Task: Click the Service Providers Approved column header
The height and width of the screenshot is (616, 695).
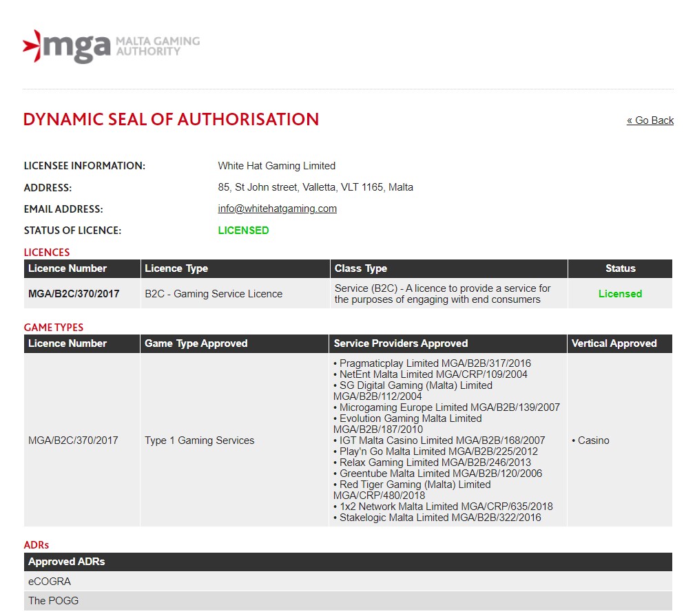Action: tap(448, 343)
